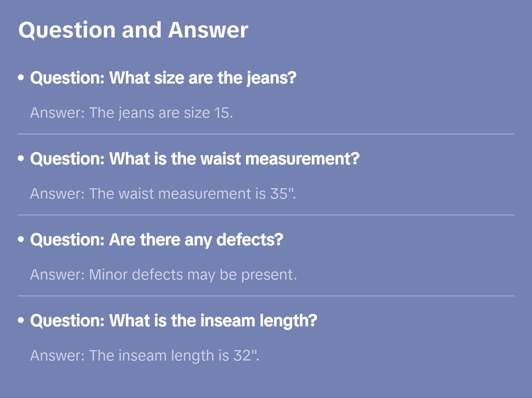Click the divider line below the size answer
Image resolution: width=532 pixels, height=398 pixels.
tap(266, 134)
